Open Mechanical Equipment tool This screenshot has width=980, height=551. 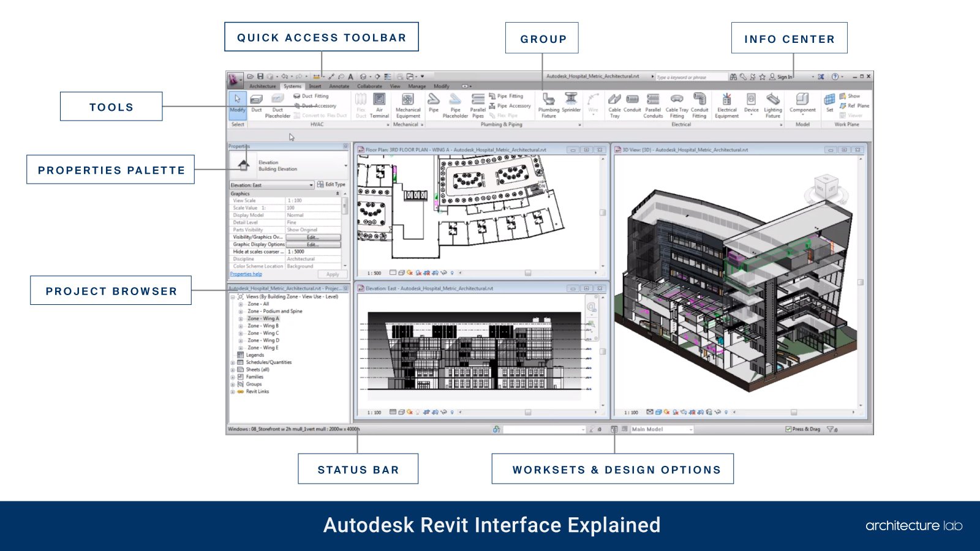(408, 105)
